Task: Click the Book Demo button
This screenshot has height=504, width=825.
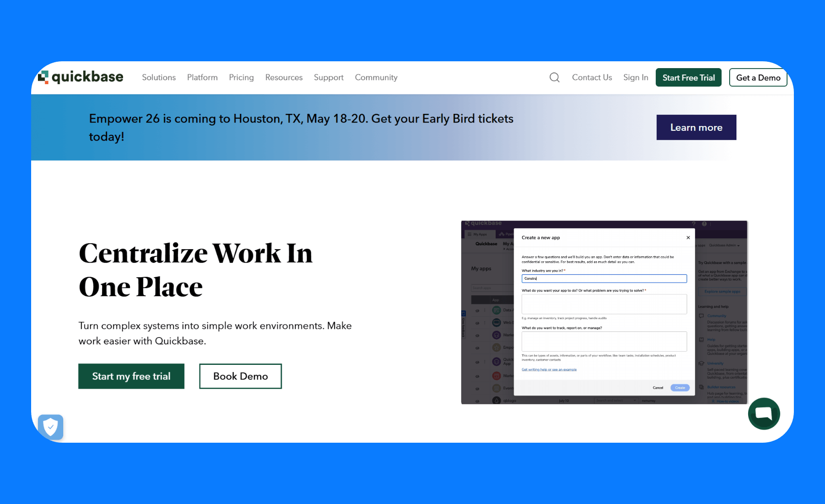Action: click(240, 376)
